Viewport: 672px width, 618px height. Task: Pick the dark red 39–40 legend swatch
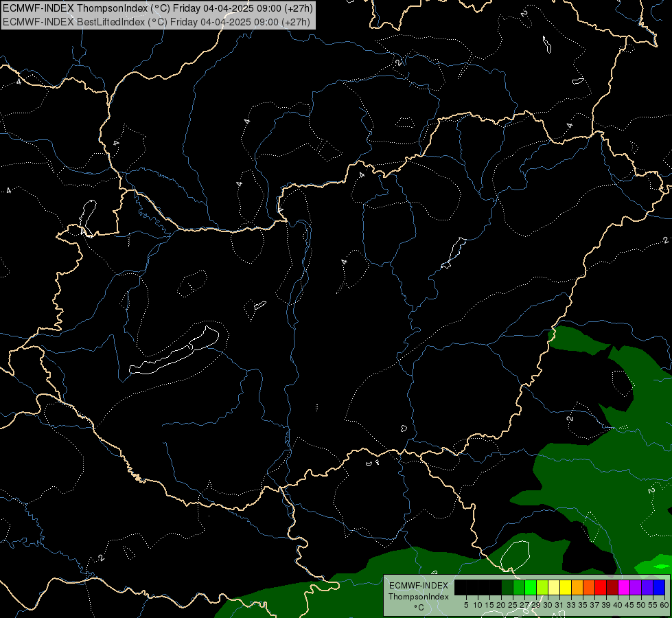(612, 587)
